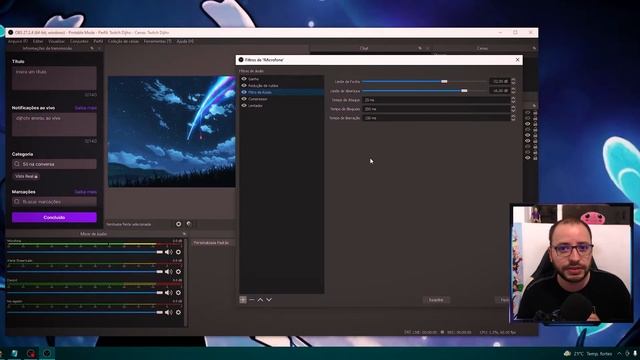This screenshot has width=640, height=360.
Task: Open the Visualizar menu
Action: [56, 41]
